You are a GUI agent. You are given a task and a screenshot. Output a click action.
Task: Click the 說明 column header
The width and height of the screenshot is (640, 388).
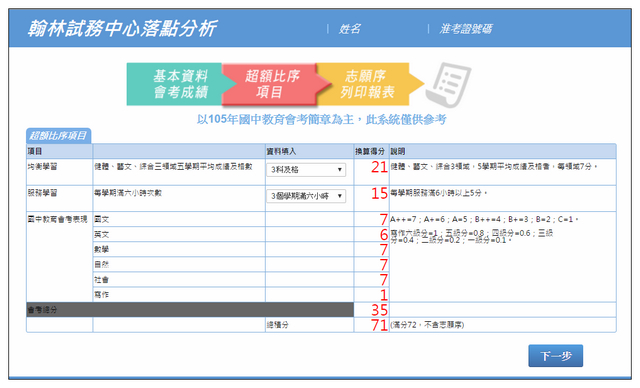click(398, 151)
